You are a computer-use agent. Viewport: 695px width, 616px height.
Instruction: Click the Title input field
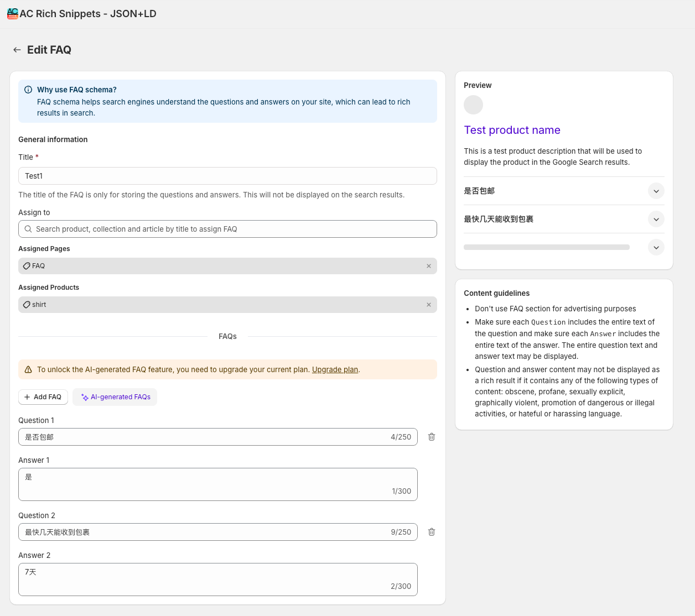[227, 176]
